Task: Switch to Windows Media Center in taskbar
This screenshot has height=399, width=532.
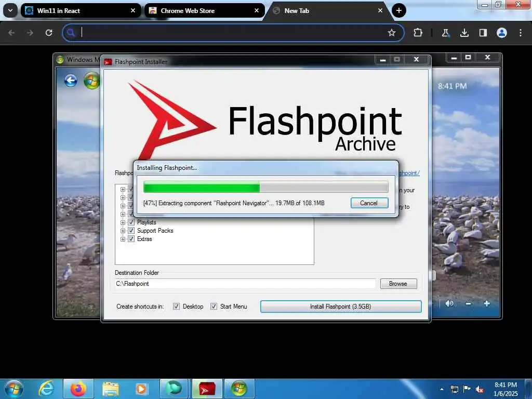Action: [239, 389]
